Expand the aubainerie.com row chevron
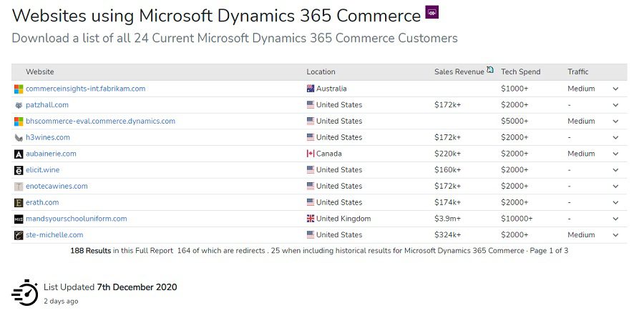 click(615, 154)
